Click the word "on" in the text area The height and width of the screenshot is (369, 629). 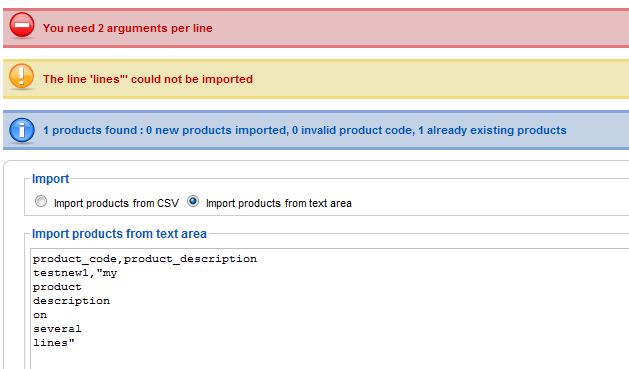coord(40,315)
